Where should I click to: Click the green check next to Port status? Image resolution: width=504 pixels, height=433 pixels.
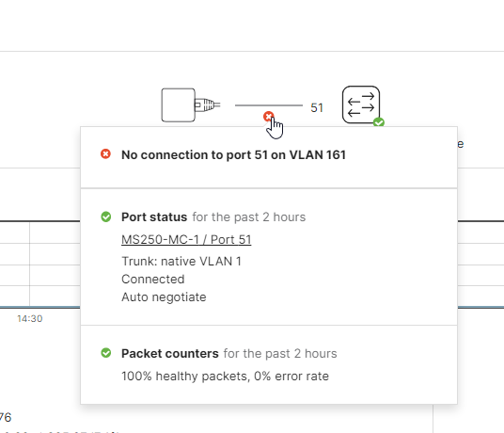pos(105,216)
